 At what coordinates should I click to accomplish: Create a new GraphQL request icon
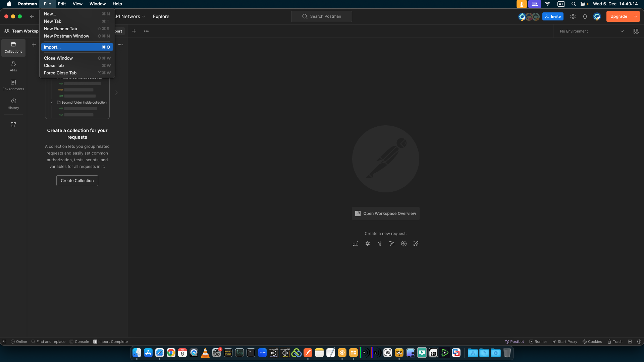click(x=368, y=244)
